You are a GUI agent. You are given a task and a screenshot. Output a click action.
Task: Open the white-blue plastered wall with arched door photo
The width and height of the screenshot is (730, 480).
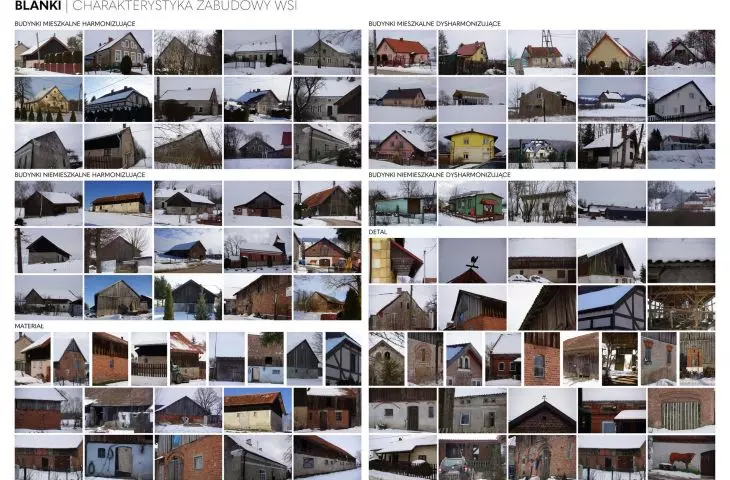(x=118, y=458)
